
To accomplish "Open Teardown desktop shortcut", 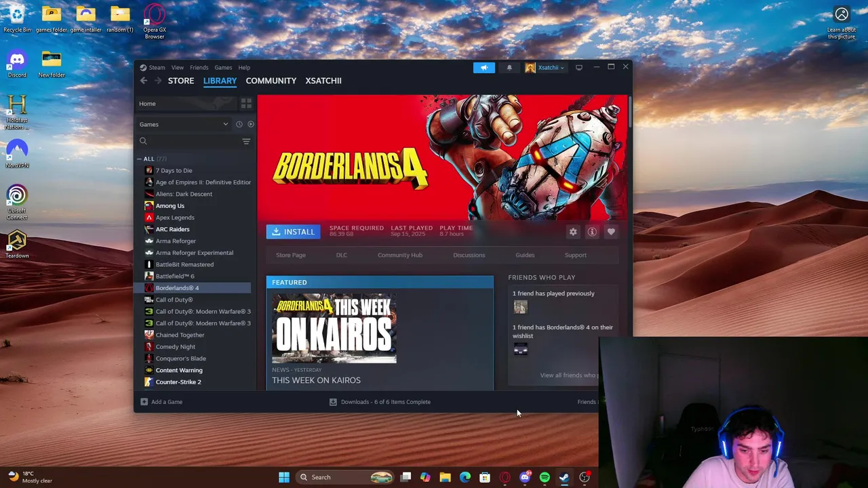I will pyautogui.click(x=17, y=245).
